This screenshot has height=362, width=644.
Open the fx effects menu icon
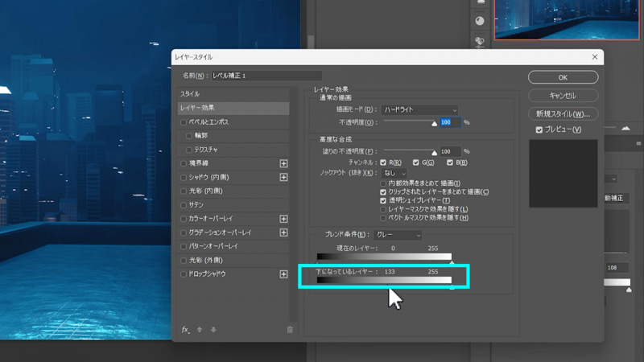(x=186, y=330)
